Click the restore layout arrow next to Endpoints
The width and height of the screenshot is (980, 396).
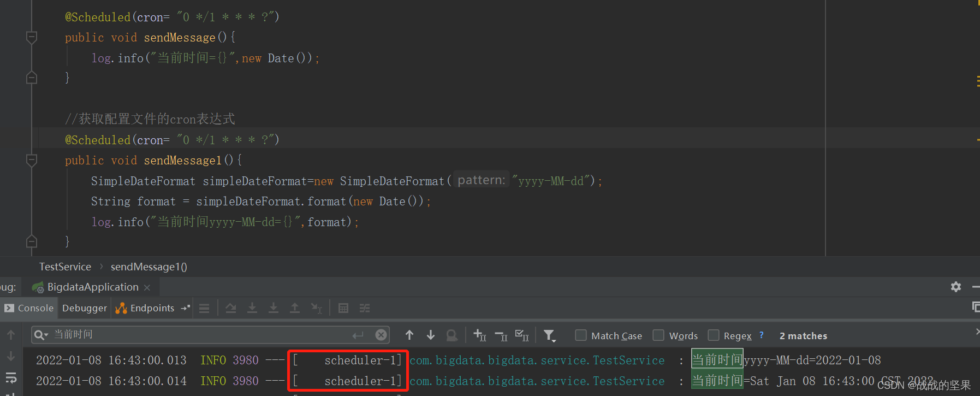(186, 308)
